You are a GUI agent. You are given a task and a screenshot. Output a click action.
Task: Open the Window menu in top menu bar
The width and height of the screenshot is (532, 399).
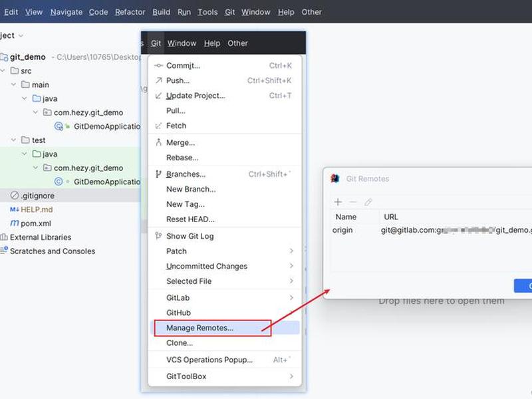pos(255,12)
